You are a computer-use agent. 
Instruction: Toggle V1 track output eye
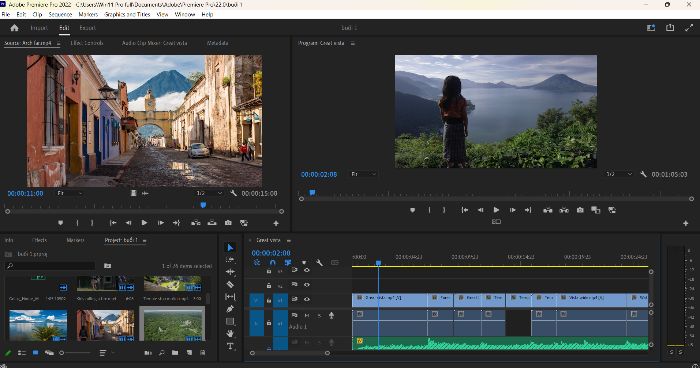point(307,299)
